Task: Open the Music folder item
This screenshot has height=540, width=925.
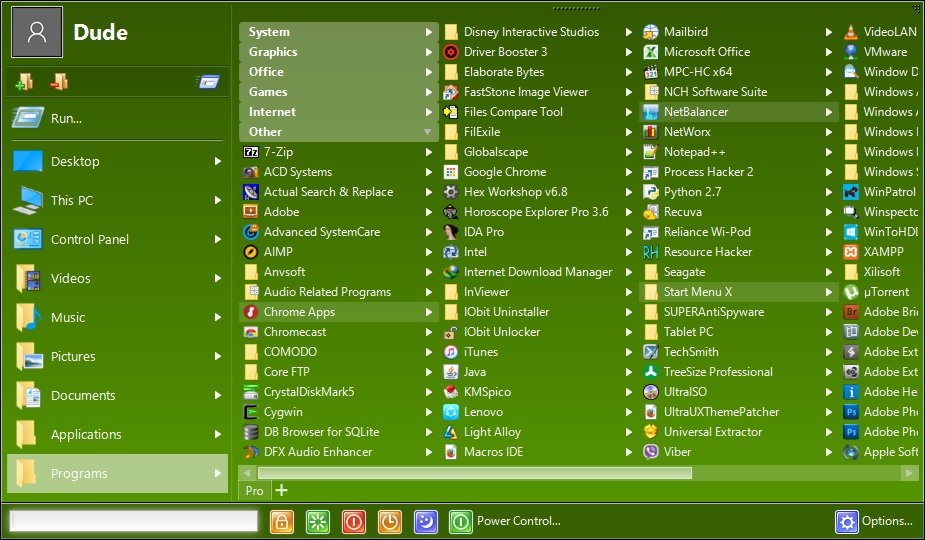Action: point(117,317)
